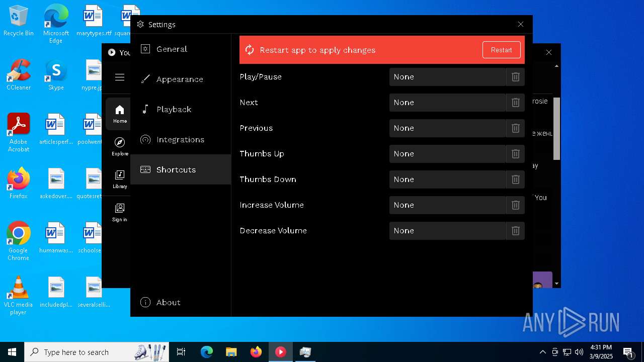Select the Shortcuts settings section

click(181, 169)
